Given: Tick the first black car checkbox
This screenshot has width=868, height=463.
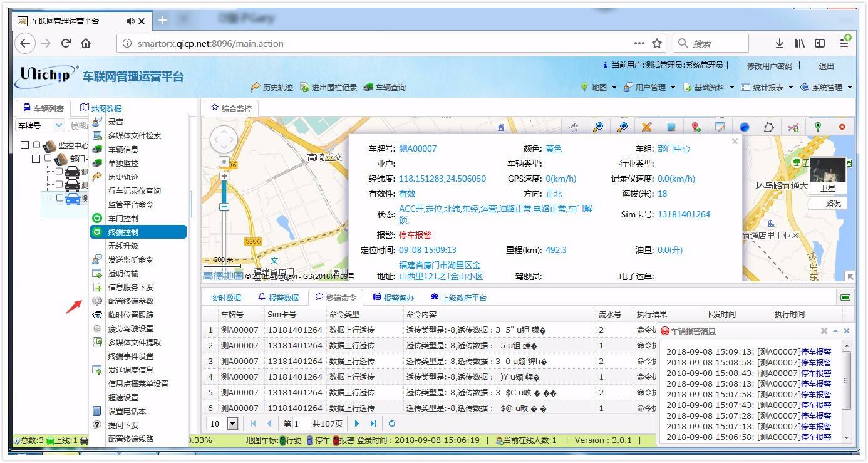Looking at the screenshot, I should 59,171.
